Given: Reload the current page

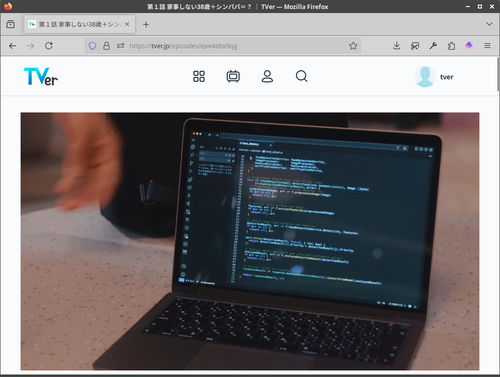Looking at the screenshot, I should coord(49,46).
